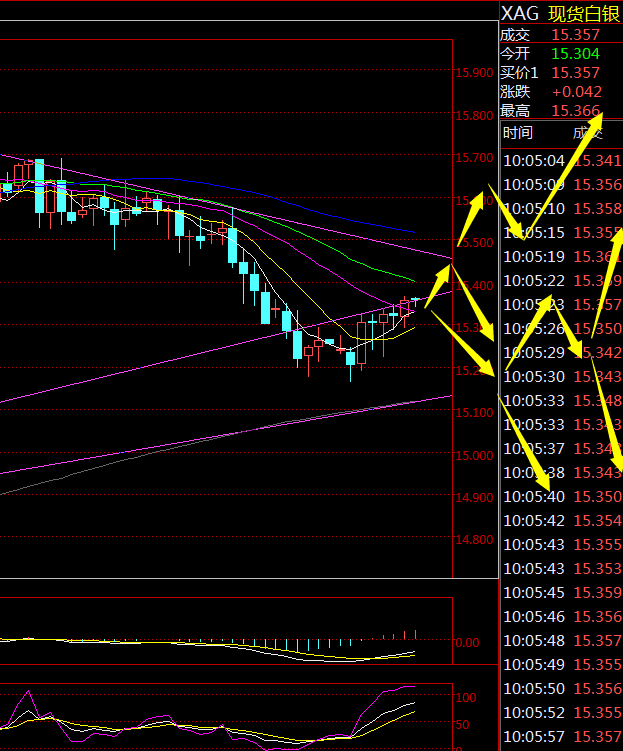Pick the tick row timed 10:05:52
This screenshot has height=751, width=623.
point(533,712)
